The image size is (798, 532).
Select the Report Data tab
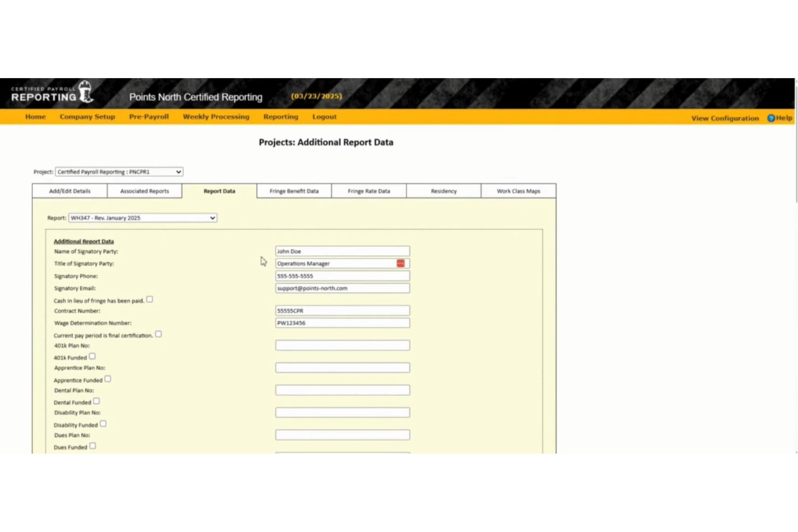(219, 191)
